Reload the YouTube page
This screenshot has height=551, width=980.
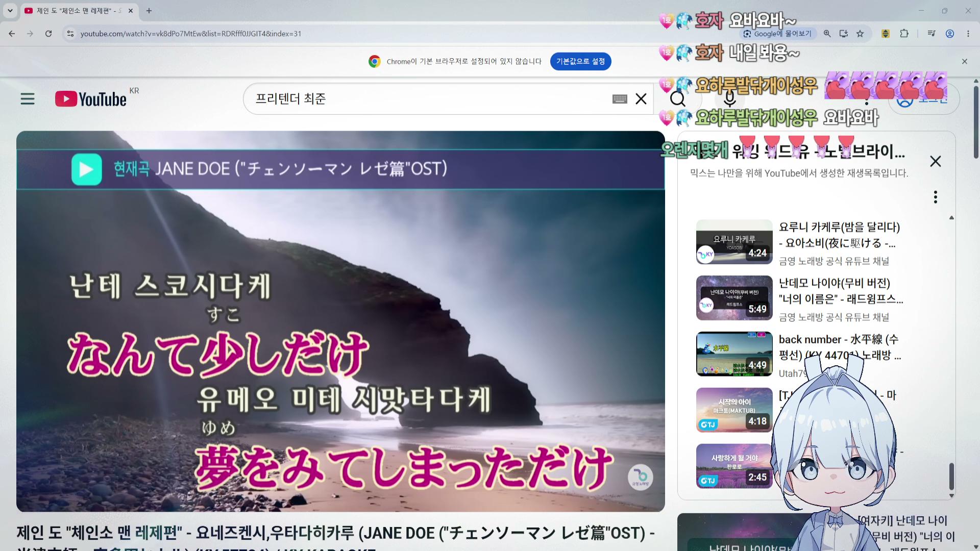[48, 34]
